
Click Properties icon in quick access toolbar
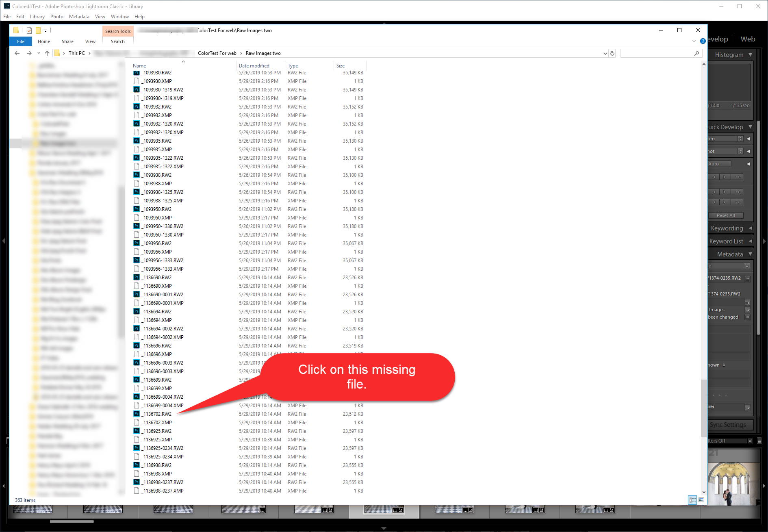point(29,30)
